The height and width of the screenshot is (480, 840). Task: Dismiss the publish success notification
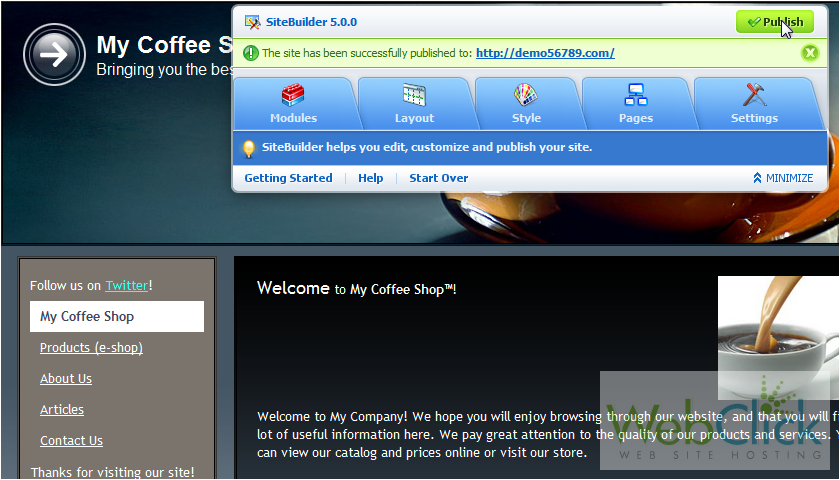(810, 53)
